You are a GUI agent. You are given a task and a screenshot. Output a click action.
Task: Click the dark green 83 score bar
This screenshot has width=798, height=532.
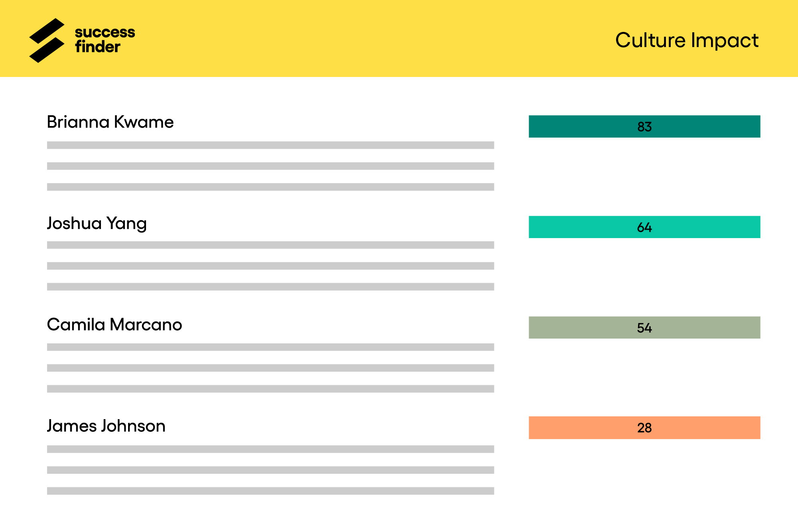click(644, 126)
